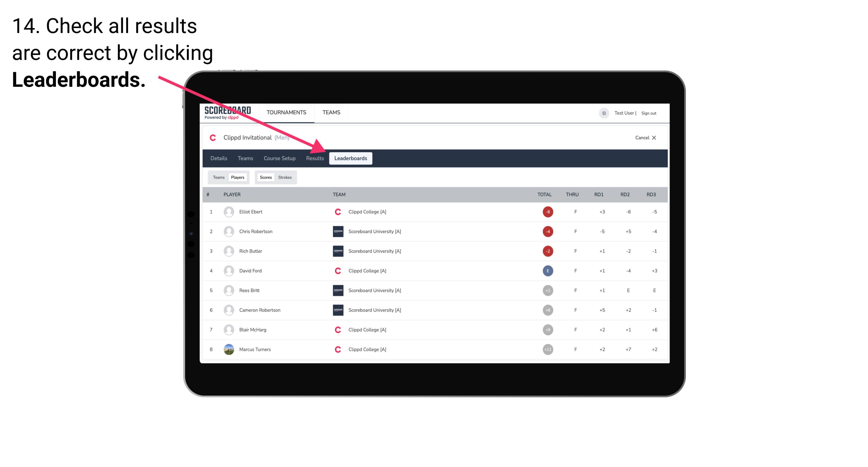
Task: Select the Strokes filter button
Action: coord(286,177)
